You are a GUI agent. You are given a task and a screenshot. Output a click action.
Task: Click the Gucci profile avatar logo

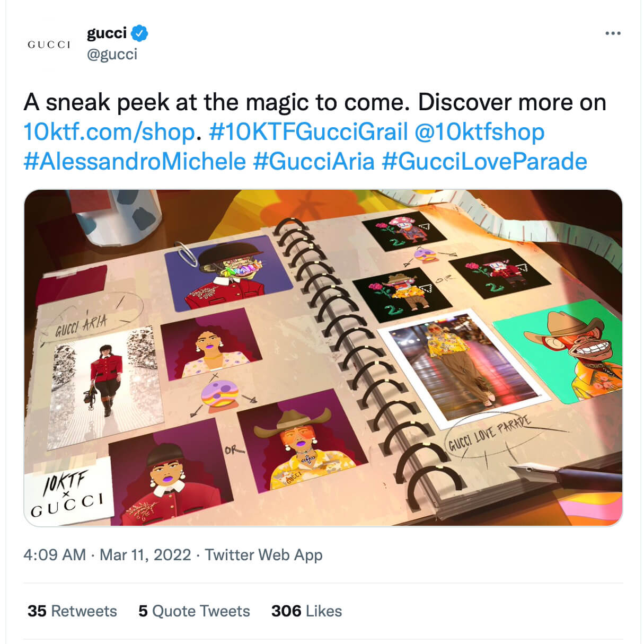[x=49, y=45]
